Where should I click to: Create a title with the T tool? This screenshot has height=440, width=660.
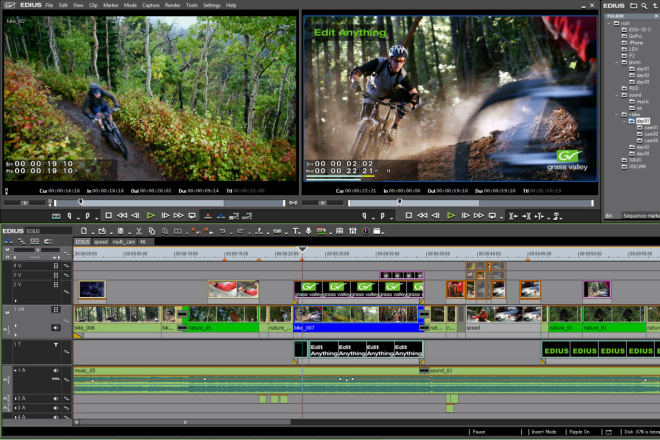[295, 231]
